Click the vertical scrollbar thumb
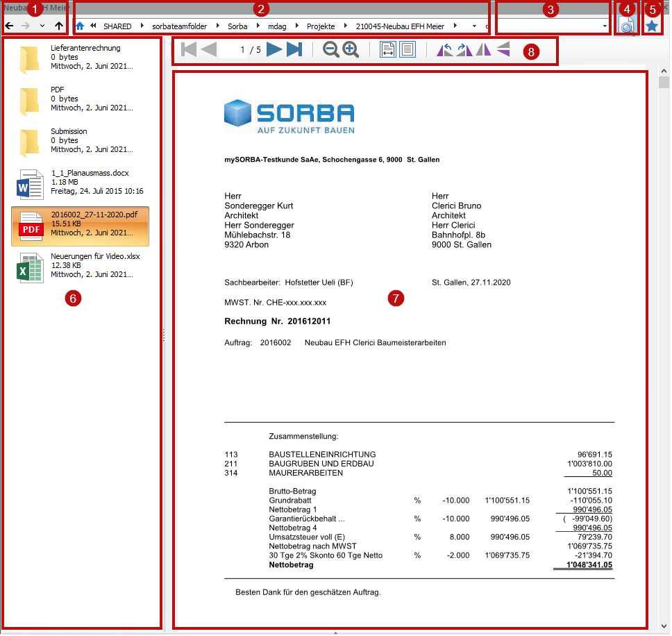Viewport: 672px width, 636px height. tap(665, 82)
